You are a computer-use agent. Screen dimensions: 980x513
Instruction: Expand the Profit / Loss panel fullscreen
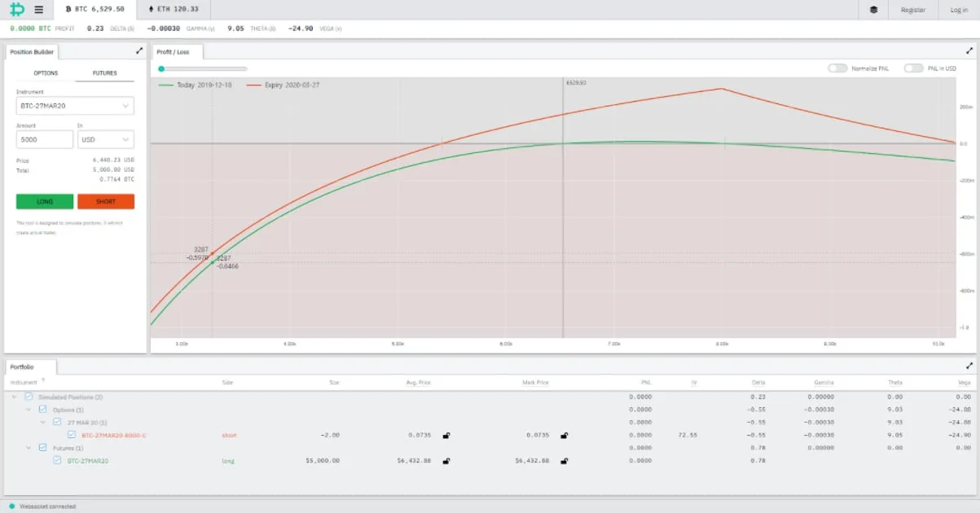(x=969, y=50)
